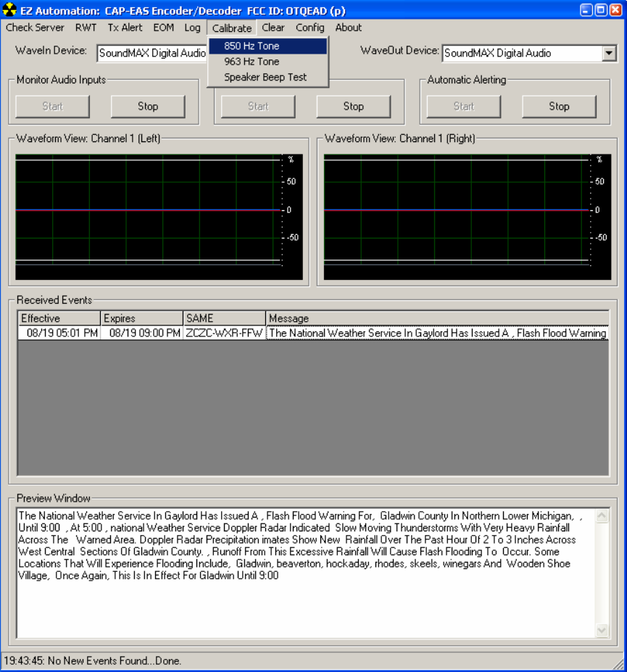Click Stop under Automatic Alerting

tap(560, 107)
